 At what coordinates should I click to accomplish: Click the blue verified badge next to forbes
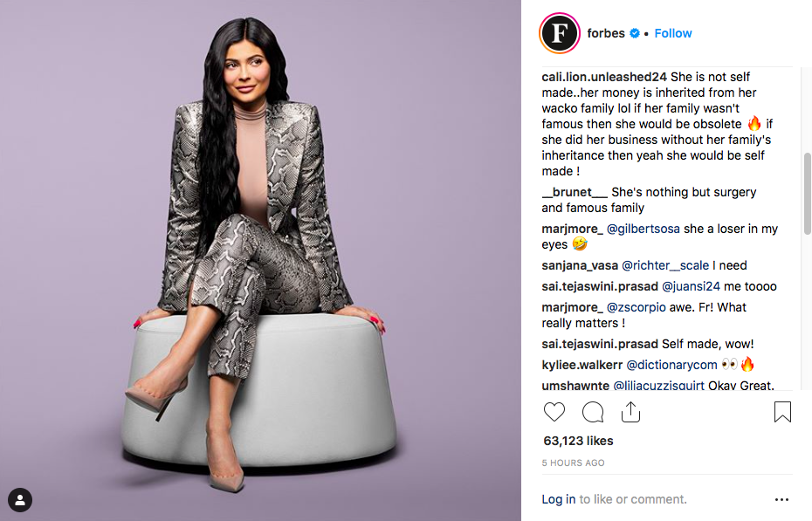click(x=635, y=33)
